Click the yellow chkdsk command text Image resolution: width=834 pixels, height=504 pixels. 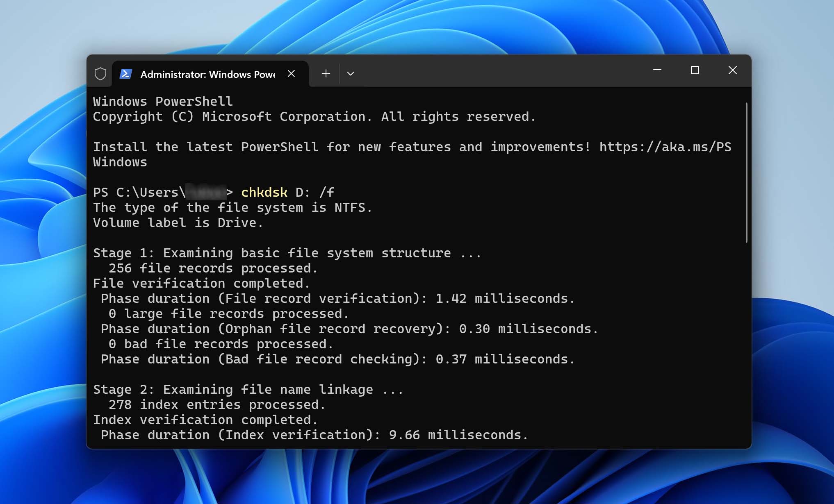coord(264,192)
